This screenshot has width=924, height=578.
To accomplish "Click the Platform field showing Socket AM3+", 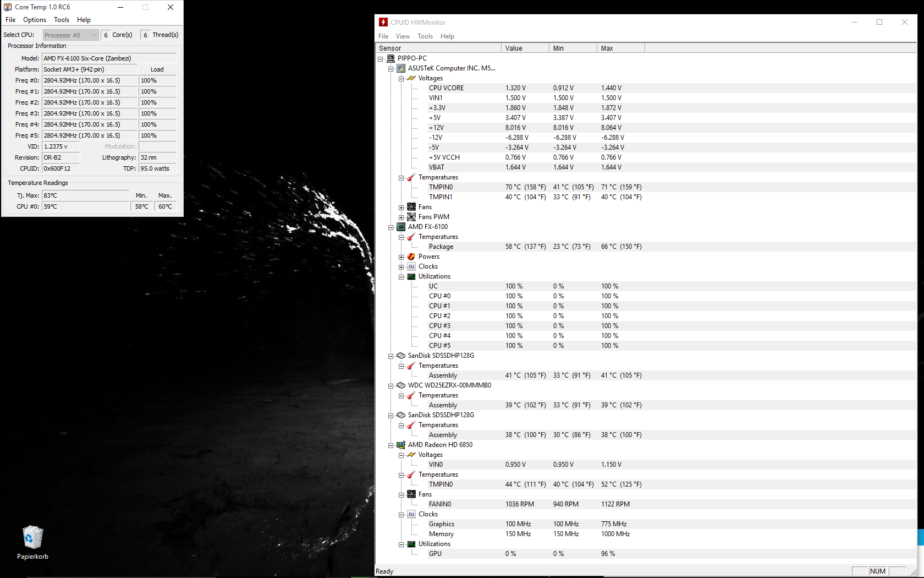I will point(90,69).
